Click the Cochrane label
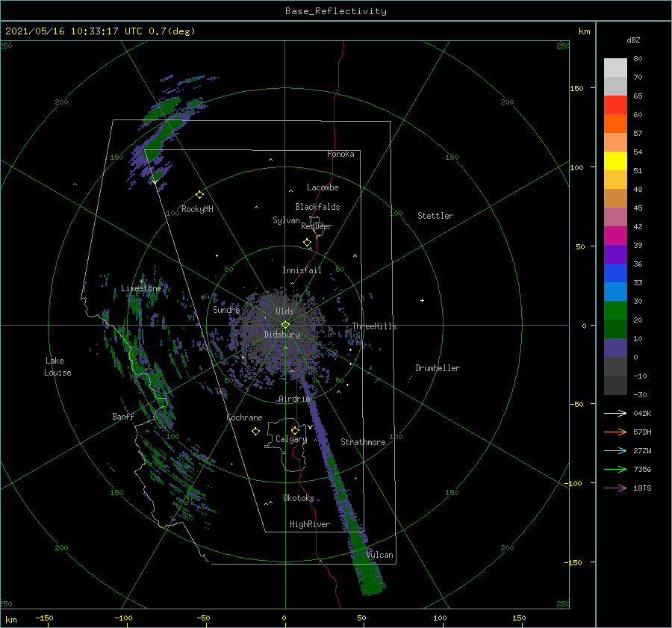The width and height of the screenshot is (672, 628). [x=244, y=417]
